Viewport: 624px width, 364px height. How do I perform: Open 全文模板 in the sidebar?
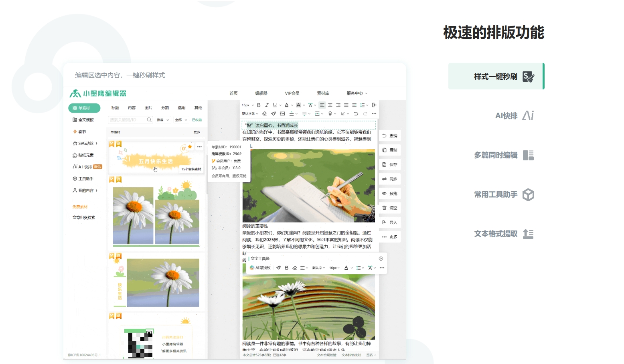tap(83, 120)
